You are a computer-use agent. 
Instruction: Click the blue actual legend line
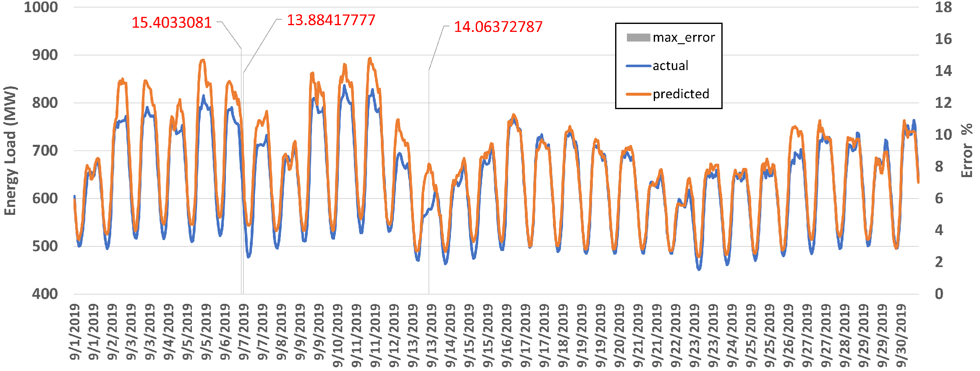pyautogui.click(x=638, y=66)
